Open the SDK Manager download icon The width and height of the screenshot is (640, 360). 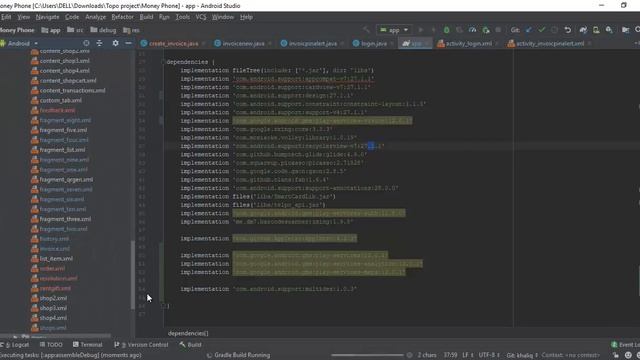609,30
